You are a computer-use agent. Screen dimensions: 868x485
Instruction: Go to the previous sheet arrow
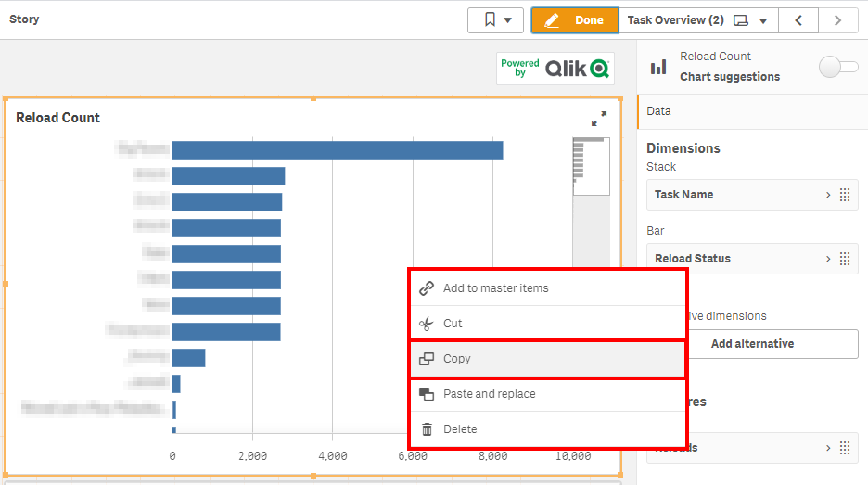click(798, 20)
